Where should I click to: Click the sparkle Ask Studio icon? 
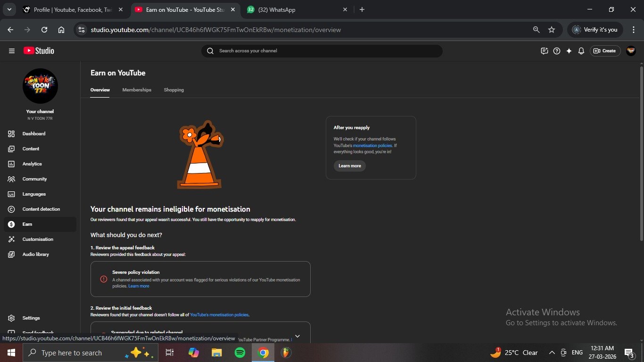[569, 51]
